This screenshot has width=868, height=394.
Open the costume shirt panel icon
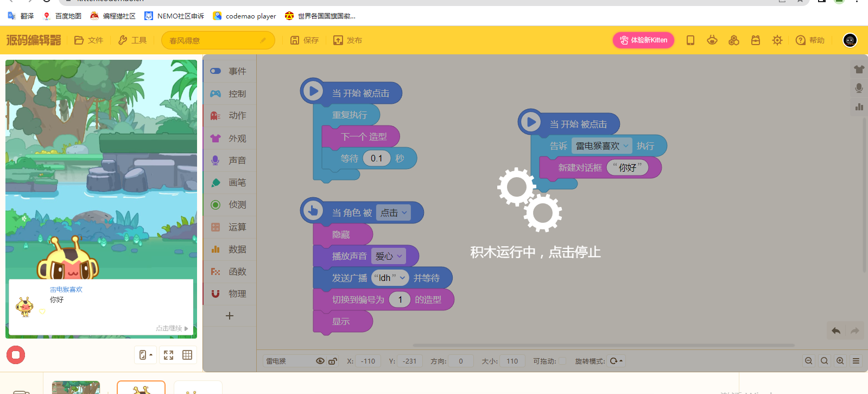pyautogui.click(x=859, y=70)
